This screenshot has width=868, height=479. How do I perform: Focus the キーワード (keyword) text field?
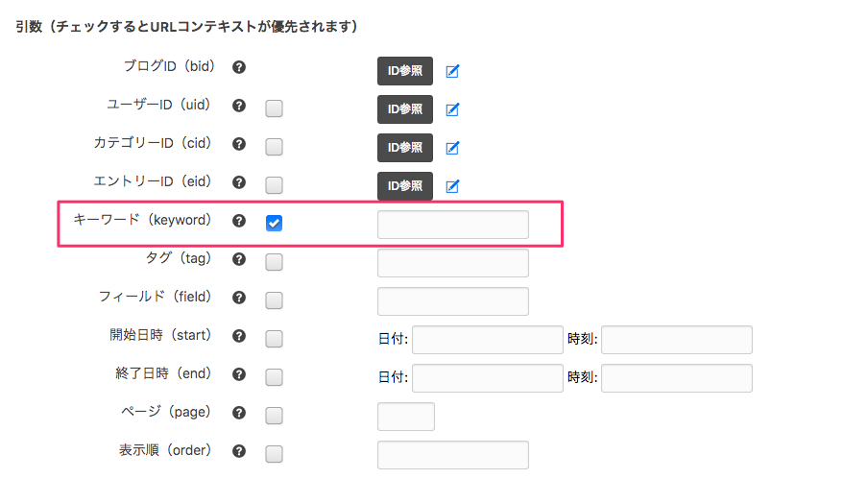pyautogui.click(x=453, y=225)
